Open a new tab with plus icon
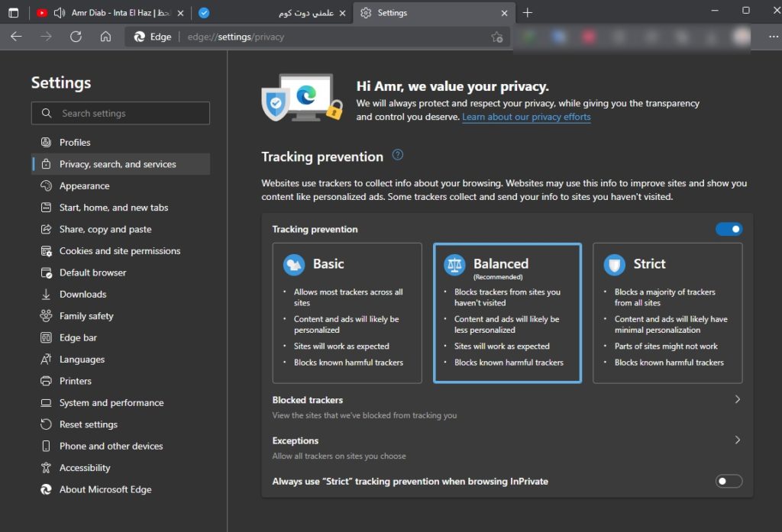 point(528,13)
